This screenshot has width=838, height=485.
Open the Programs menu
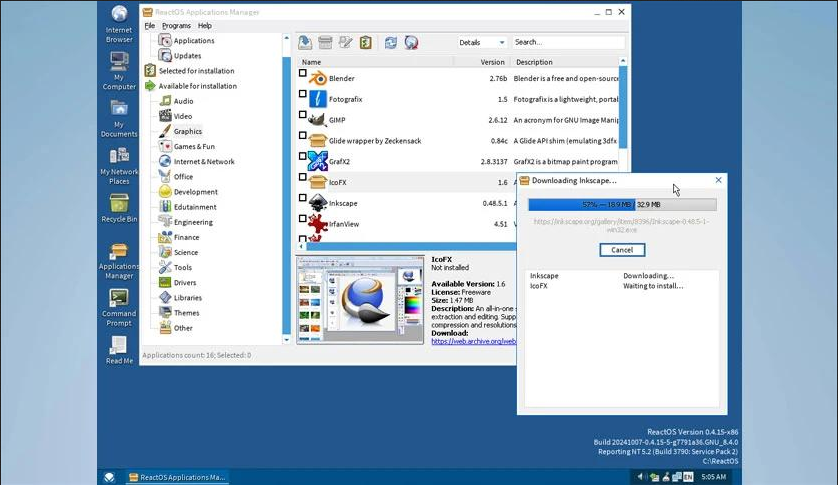(176, 25)
